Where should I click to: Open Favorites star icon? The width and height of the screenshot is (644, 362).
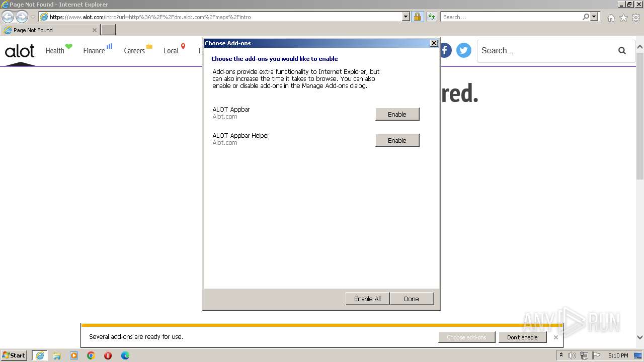(x=623, y=18)
